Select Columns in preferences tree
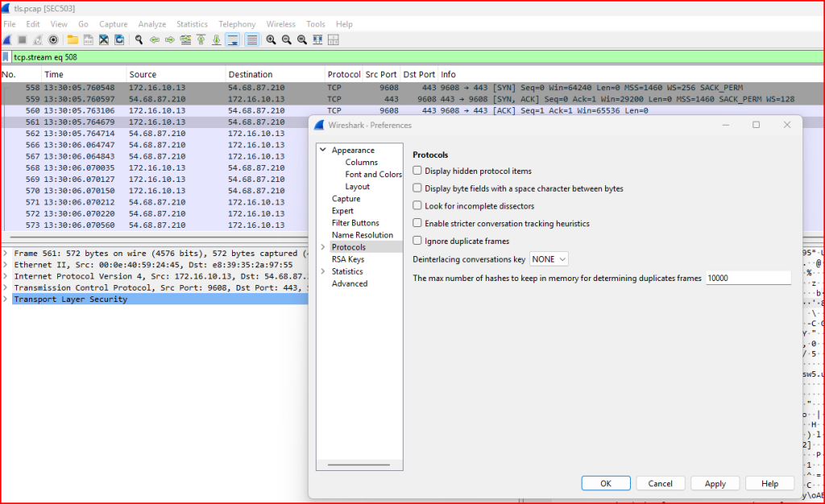The height and width of the screenshot is (504, 825). pos(362,163)
